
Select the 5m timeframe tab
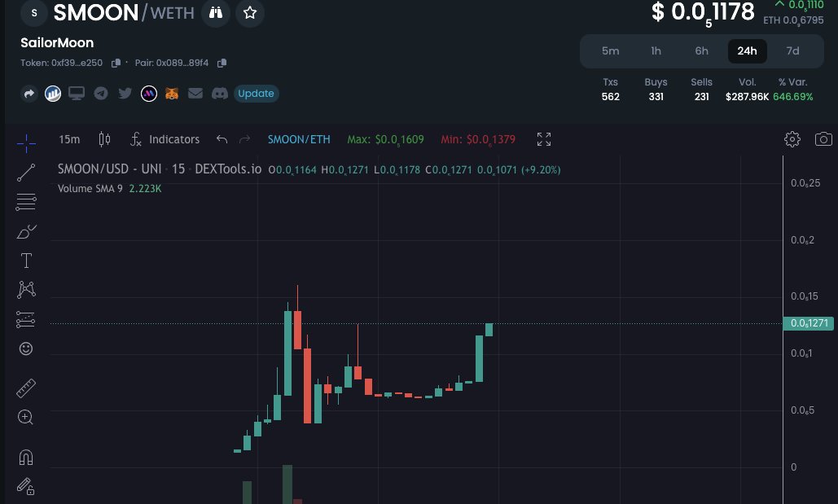click(x=610, y=51)
